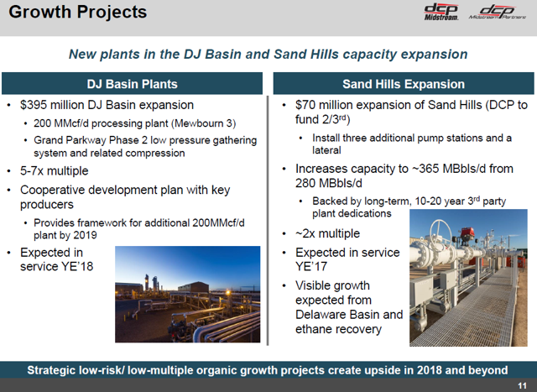Click the Increases capacity to ~365 MBbls/d bullet
Image resolution: width=537 pixels, height=392 pixels.
coord(404,175)
